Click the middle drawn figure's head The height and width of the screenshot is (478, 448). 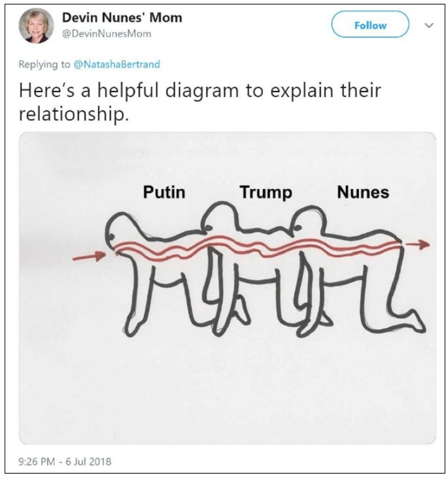tap(219, 217)
